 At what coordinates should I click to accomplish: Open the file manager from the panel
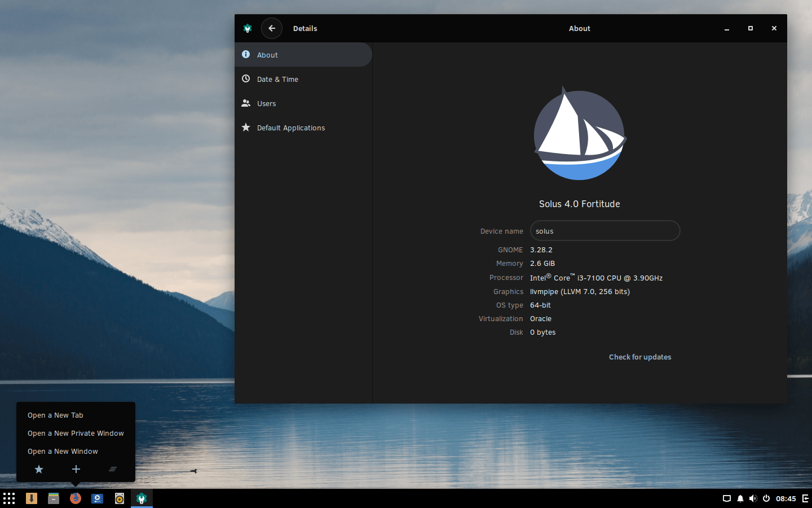(54, 498)
